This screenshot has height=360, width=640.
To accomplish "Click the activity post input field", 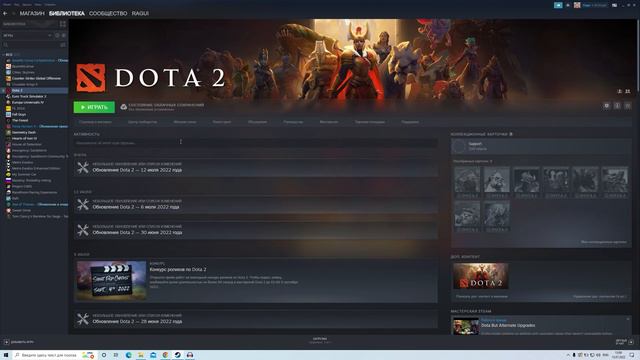I will point(256,143).
